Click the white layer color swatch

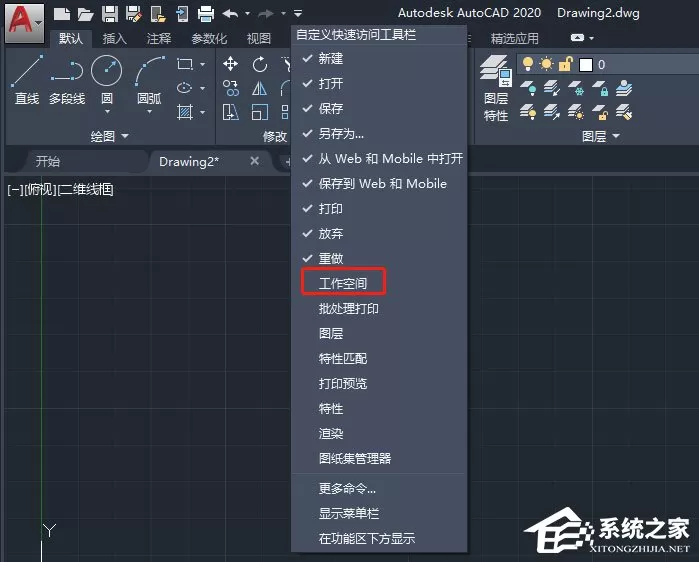pyautogui.click(x=586, y=65)
